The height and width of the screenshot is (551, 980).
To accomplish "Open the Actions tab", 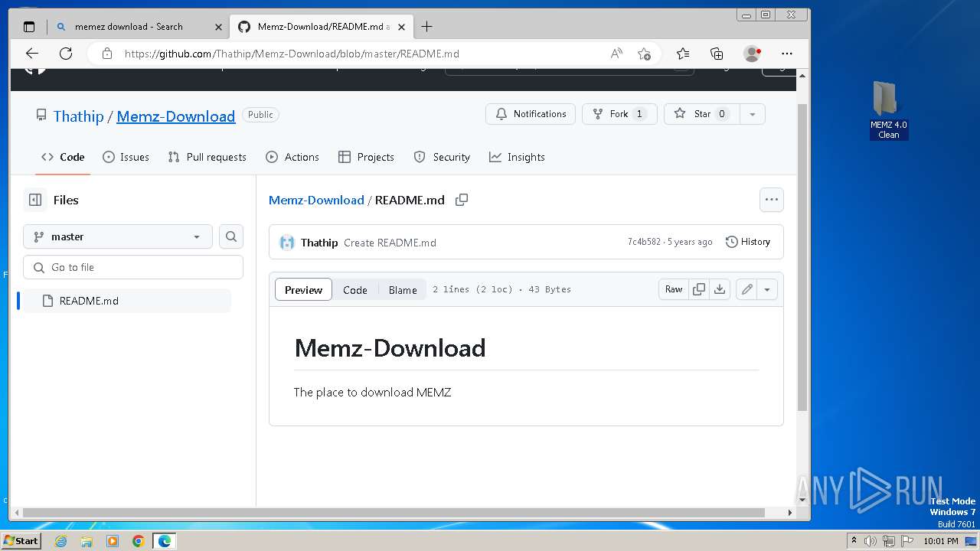I will [x=292, y=157].
